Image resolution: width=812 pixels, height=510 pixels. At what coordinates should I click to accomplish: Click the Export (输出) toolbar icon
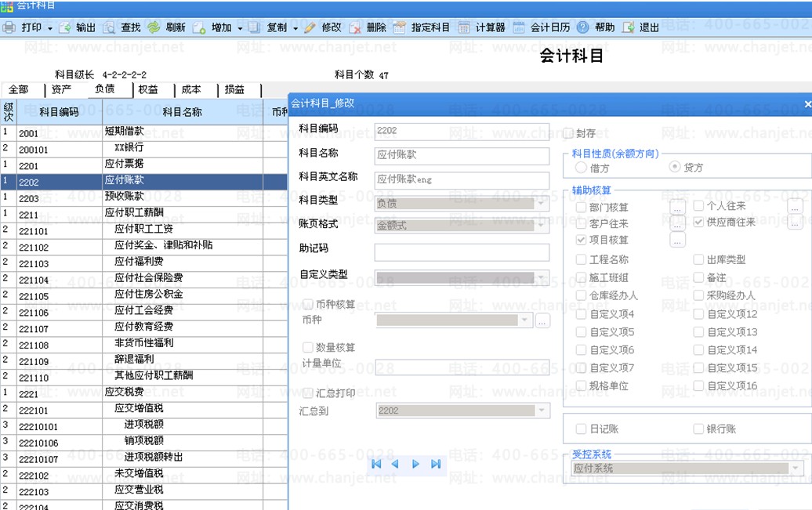(65, 27)
